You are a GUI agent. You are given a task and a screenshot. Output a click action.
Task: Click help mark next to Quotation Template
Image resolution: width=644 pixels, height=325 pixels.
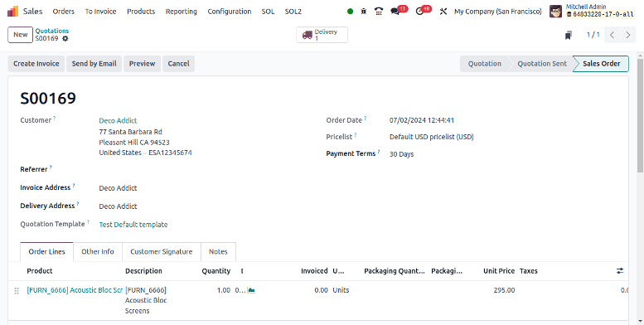coord(88,222)
